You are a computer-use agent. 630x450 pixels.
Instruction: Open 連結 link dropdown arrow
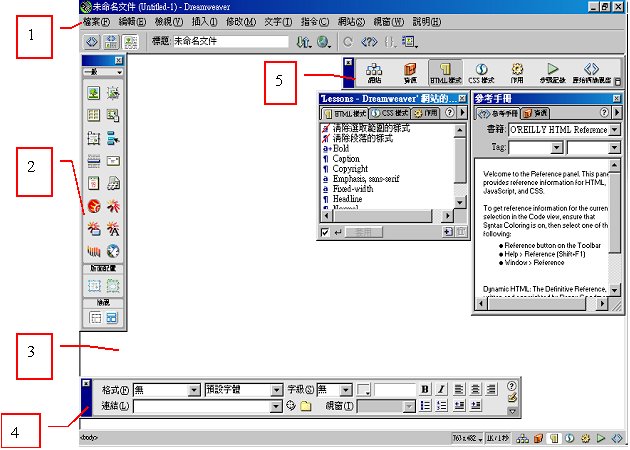[276, 407]
